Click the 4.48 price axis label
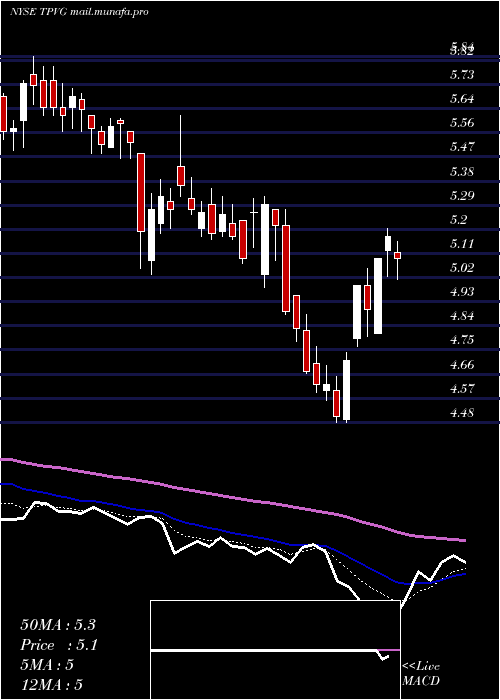The image size is (500, 700). 462,413
